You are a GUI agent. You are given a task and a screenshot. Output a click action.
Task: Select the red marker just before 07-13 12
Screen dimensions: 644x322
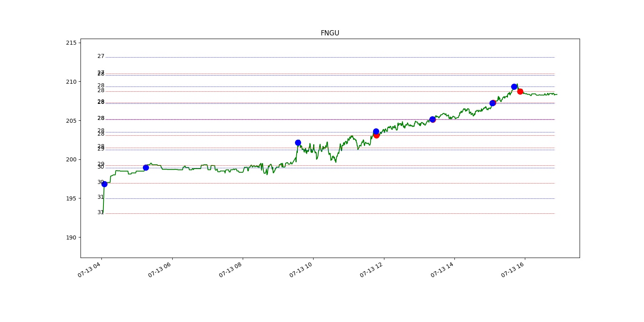[x=376, y=136]
